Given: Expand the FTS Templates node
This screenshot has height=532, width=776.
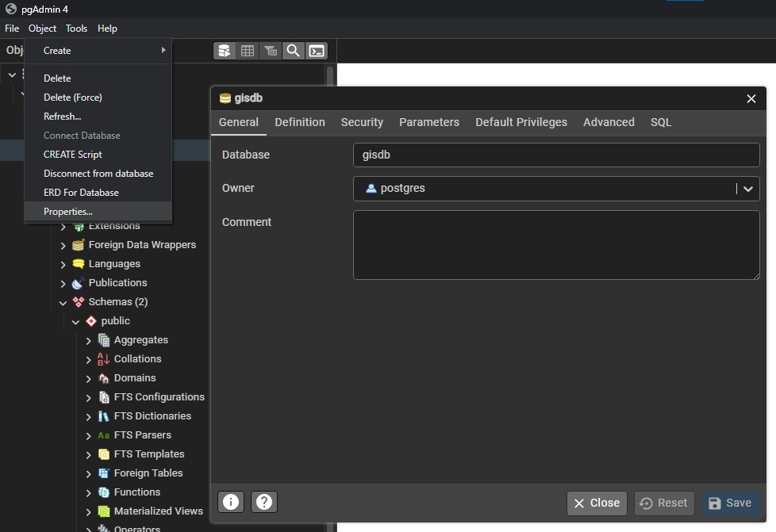Looking at the screenshot, I should [89, 455].
